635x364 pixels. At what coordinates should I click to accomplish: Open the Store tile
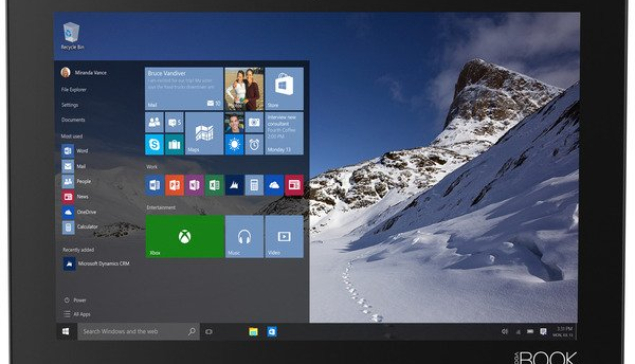tap(284, 89)
